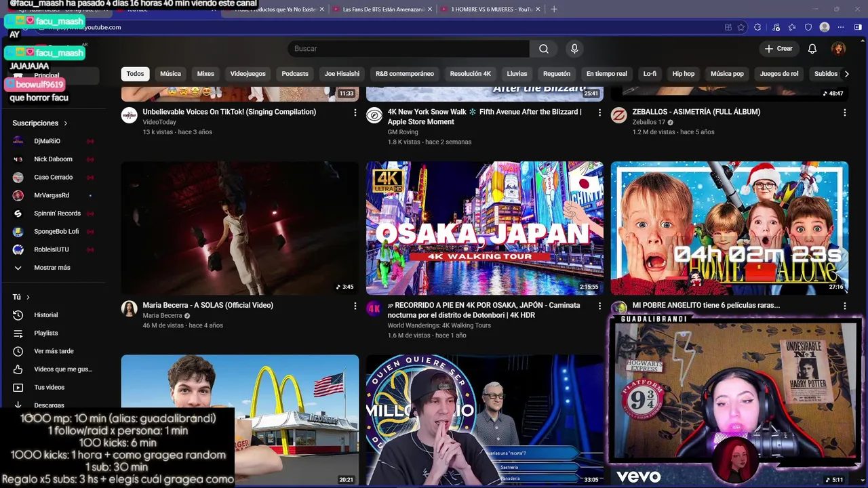
Task: Click the browser shield essentials icon
Action: tap(808, 27)
